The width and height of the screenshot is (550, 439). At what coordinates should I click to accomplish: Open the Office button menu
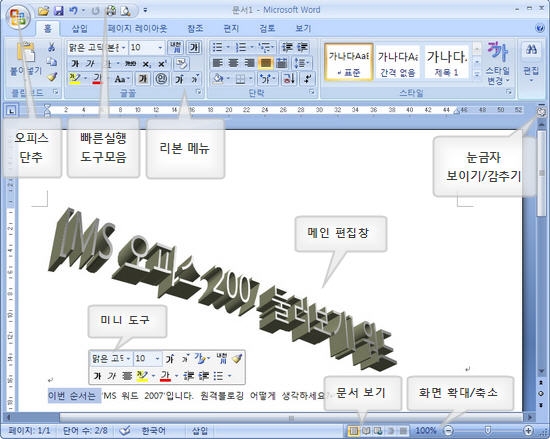click(18, 17)
